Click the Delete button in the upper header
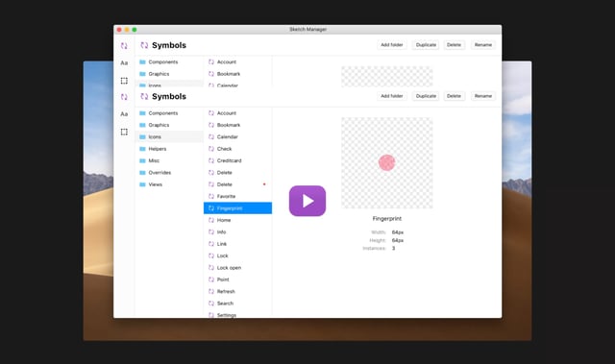Screen dimensions: 615x364 point(455,45)
